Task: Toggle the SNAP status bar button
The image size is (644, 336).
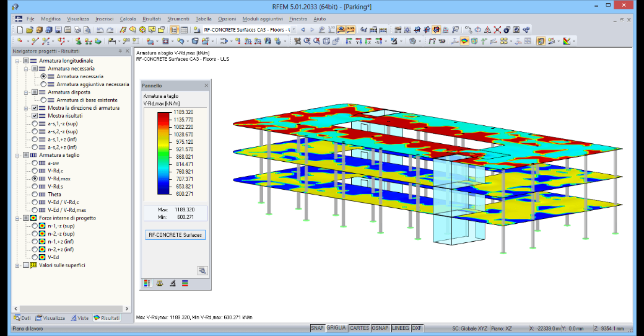Action: point(317,328)
